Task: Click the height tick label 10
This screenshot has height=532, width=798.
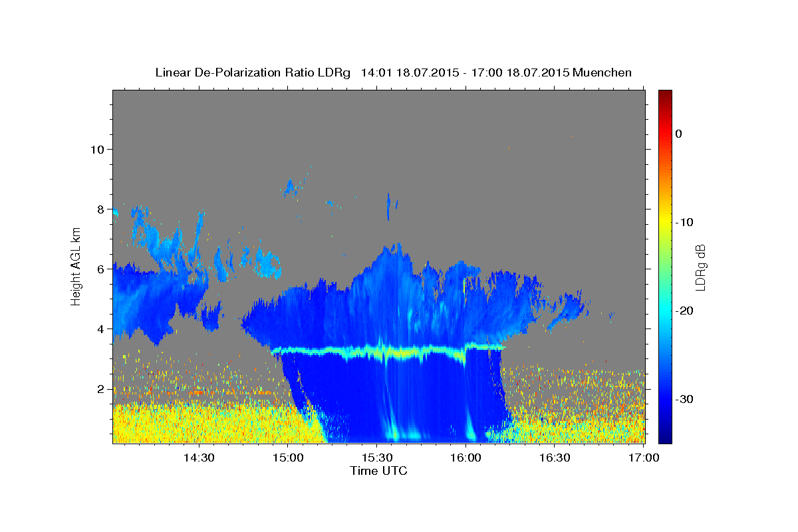Action: pyautogui.click(x=97, y=150)
